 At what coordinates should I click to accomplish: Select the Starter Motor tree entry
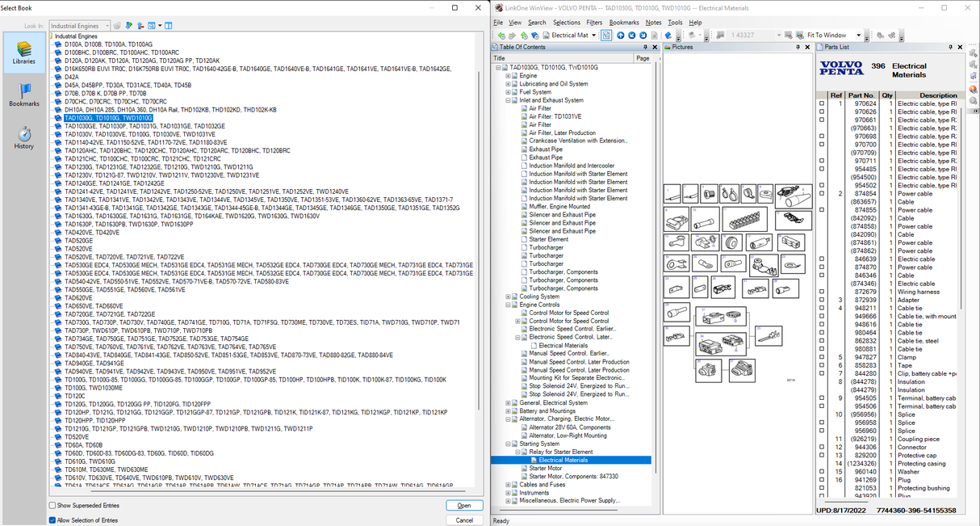545,469
